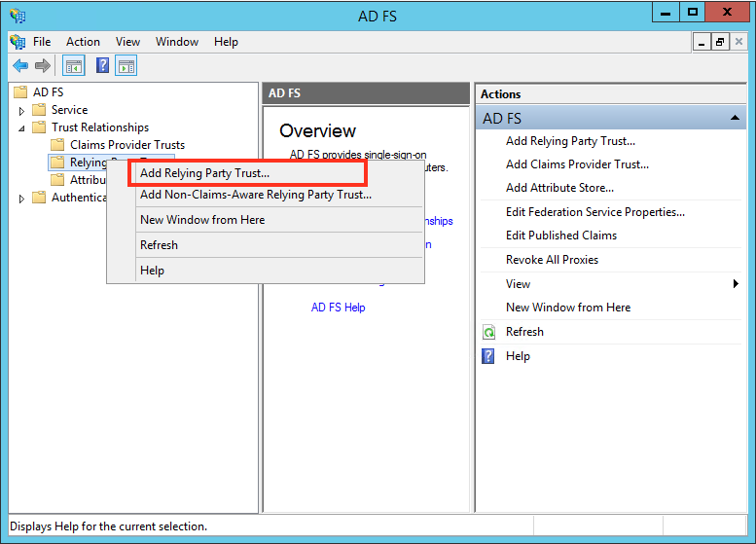
Task: Click the blue Help toolbar icon
Action: [102, 65]
